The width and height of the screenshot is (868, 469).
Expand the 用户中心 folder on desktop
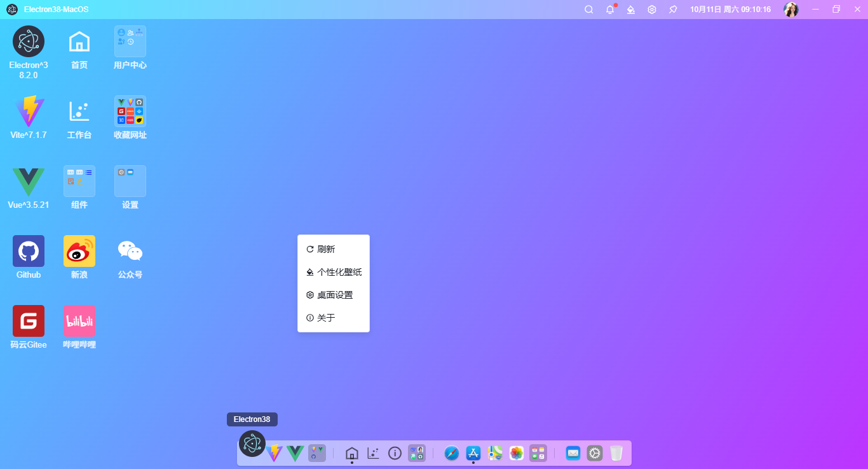tap(130, 41)
